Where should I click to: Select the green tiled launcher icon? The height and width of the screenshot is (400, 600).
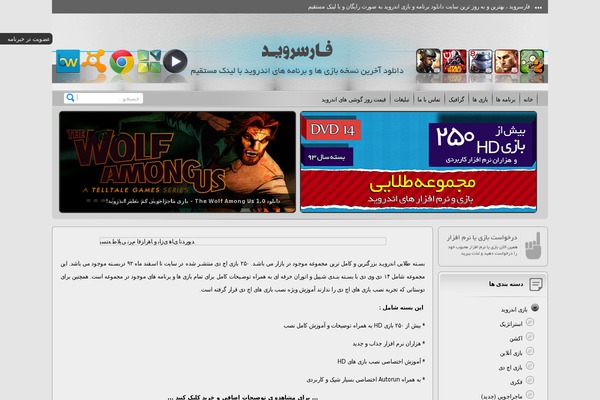coord(149,61)
